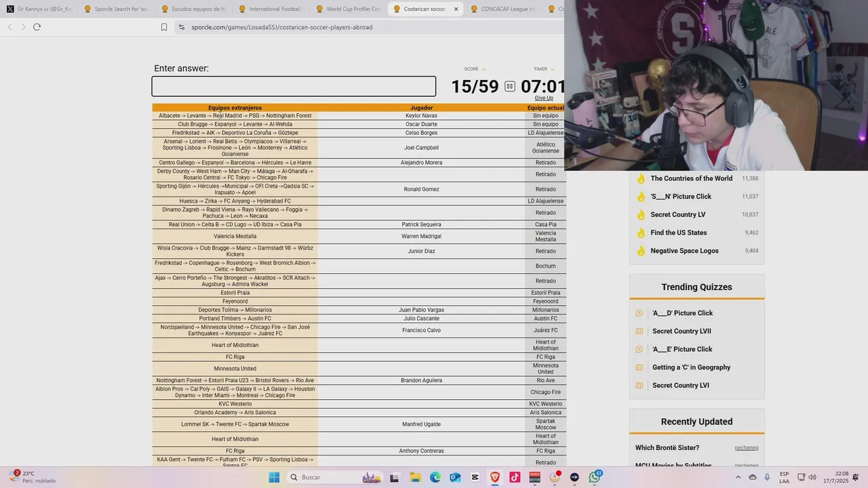868x488 pixels.
Task: Open Outlook from the taskbar
Action: [455, 477]
